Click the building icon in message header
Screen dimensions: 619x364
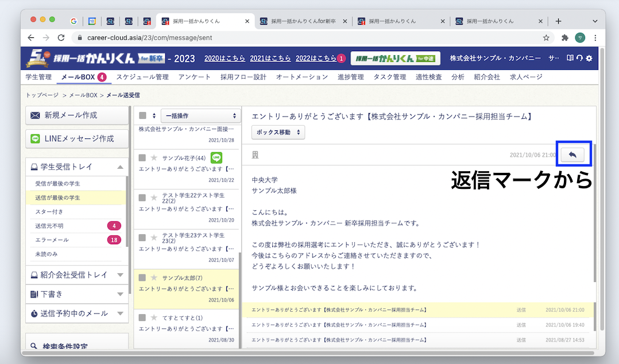[255, 155]
